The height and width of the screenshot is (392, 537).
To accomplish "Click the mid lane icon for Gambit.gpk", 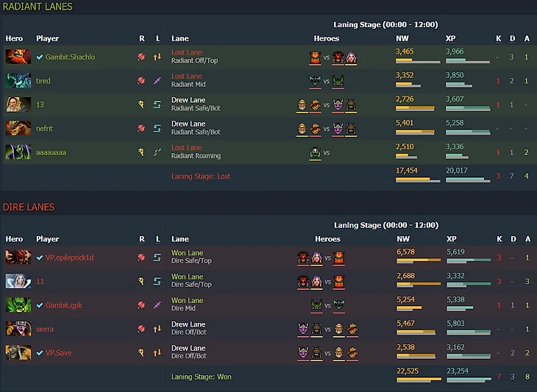I will coord(157,305).
